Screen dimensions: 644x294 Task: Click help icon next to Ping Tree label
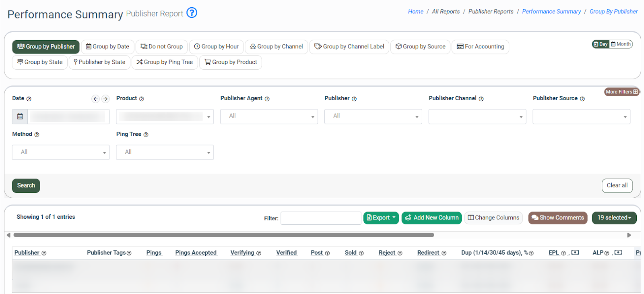pyautogui.click(x=146, y=135)
